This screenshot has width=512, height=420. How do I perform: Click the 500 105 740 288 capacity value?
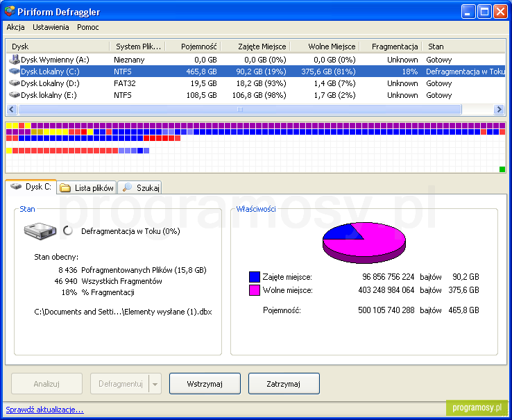386,310
